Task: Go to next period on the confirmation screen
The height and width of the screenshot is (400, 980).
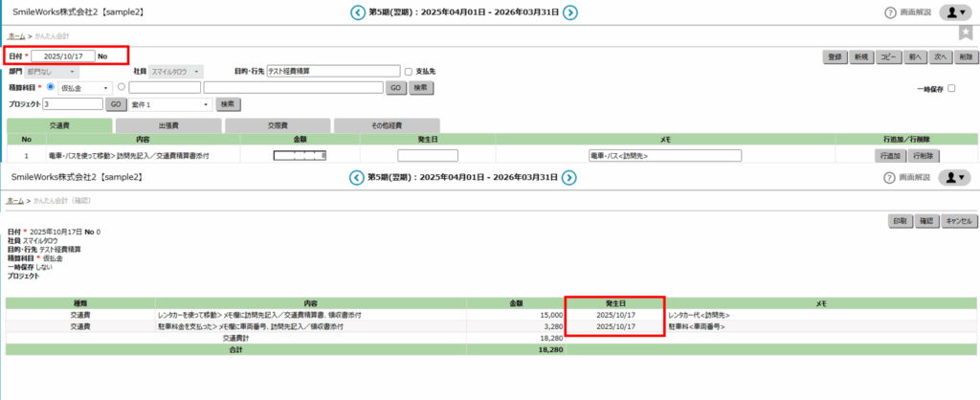Action: point(569,177)
